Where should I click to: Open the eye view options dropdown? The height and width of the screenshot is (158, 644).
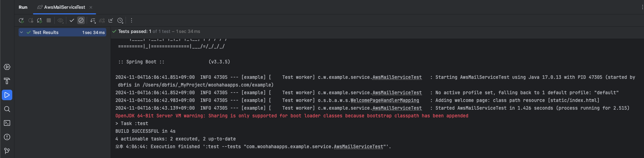coord(60,21)
